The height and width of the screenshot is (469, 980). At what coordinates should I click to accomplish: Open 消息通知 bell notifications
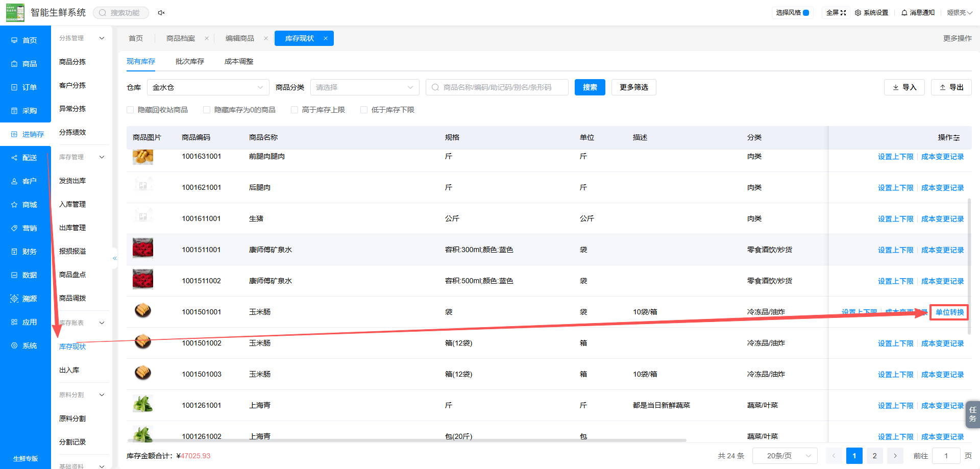(918, 13)
